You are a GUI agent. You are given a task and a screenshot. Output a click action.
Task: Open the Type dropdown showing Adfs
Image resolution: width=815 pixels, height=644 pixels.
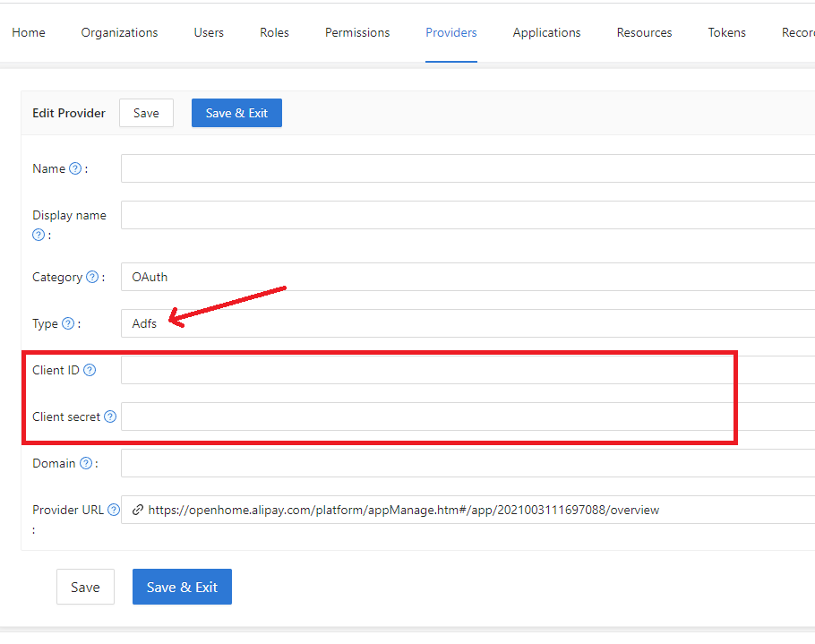coord(358,323)
